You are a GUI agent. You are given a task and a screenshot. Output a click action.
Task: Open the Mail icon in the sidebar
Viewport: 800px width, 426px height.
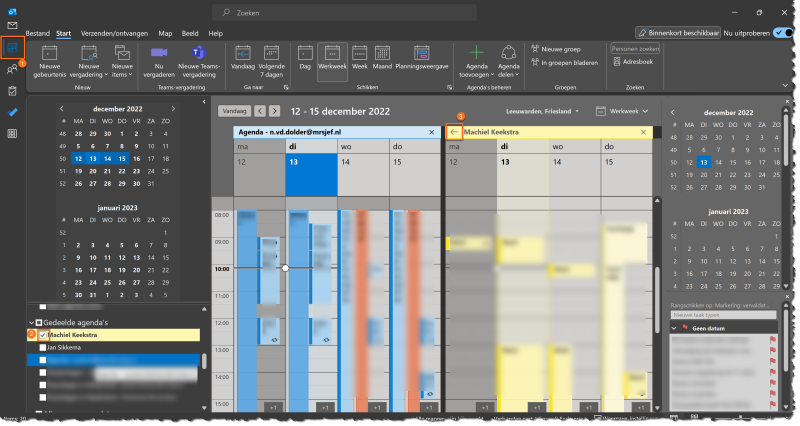click(13, 25)
